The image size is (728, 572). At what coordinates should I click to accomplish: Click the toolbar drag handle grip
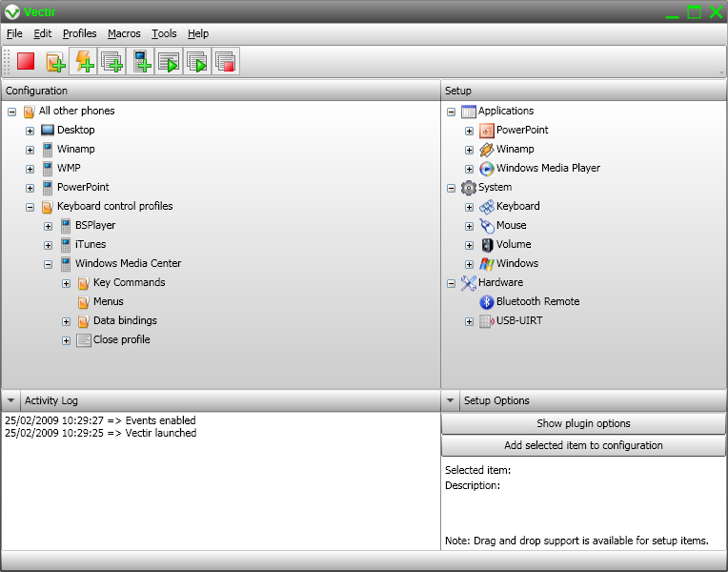click(7, 61)
